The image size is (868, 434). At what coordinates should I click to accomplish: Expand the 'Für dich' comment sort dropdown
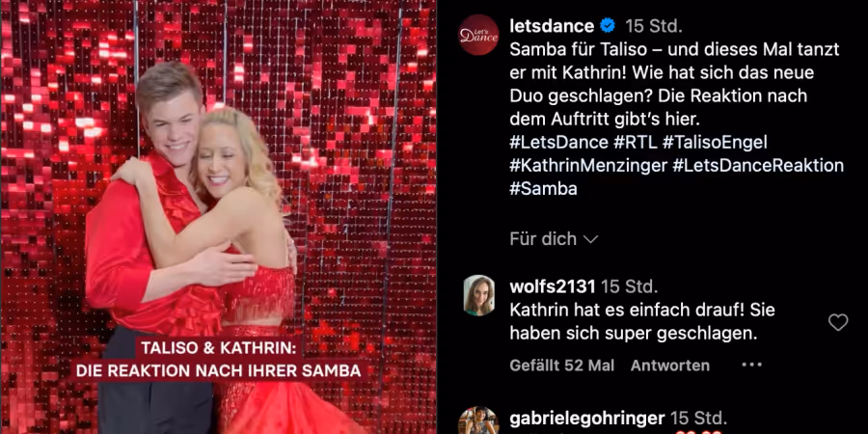coord(554,239)
